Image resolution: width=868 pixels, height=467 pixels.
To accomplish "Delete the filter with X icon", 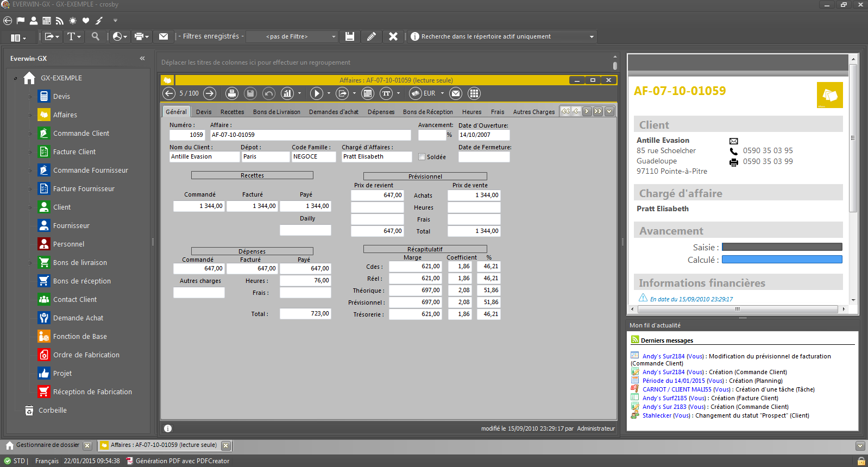I will (393, 36).
